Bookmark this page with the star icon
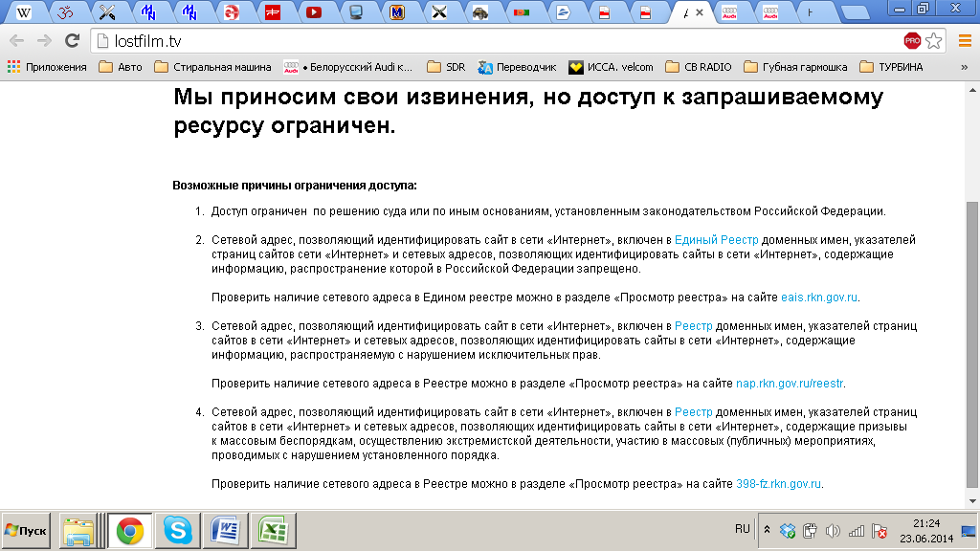The image size is (980, 551). 934,41
